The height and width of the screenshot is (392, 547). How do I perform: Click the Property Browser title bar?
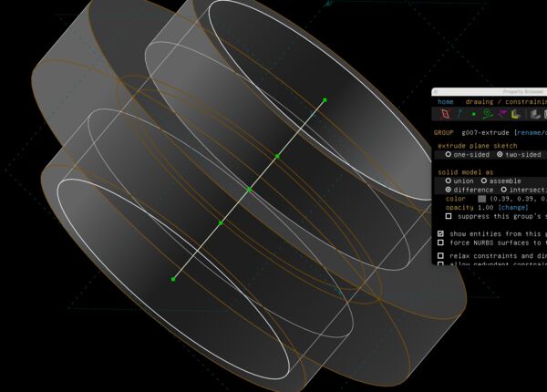489,92
